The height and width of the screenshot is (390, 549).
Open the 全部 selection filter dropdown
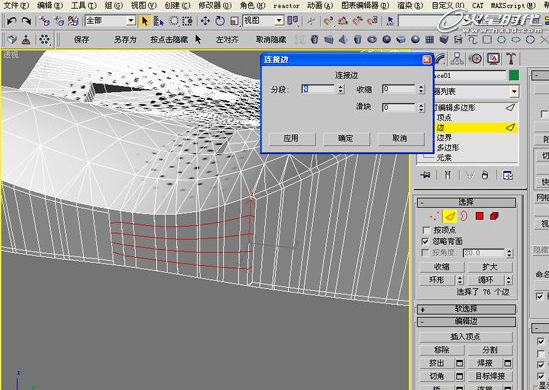pos(131,21)
